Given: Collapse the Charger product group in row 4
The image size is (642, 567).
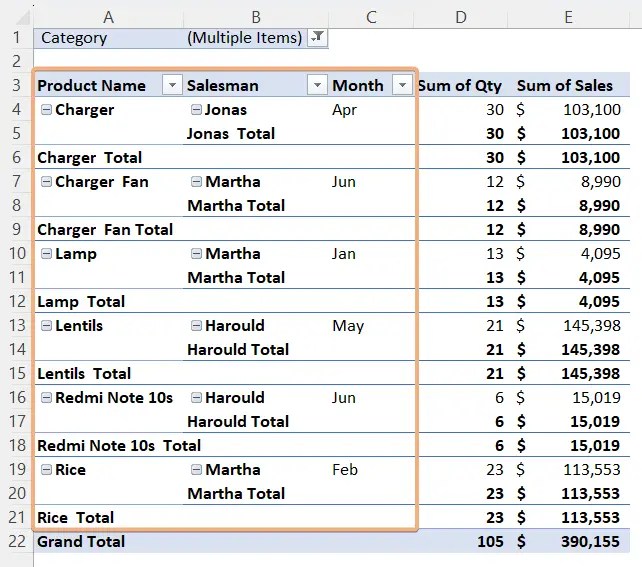Looking at the screenshot, I should tap(46, 109).
